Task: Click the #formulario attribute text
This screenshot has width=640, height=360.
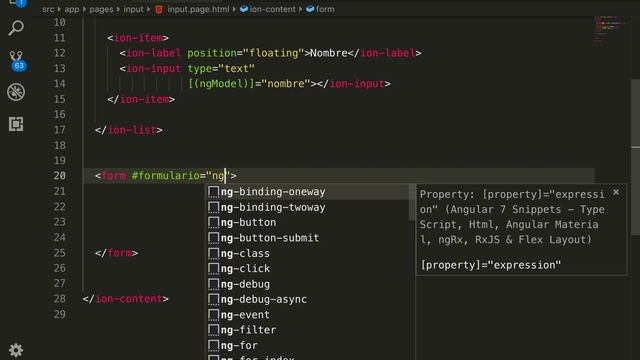Action: 166,176
